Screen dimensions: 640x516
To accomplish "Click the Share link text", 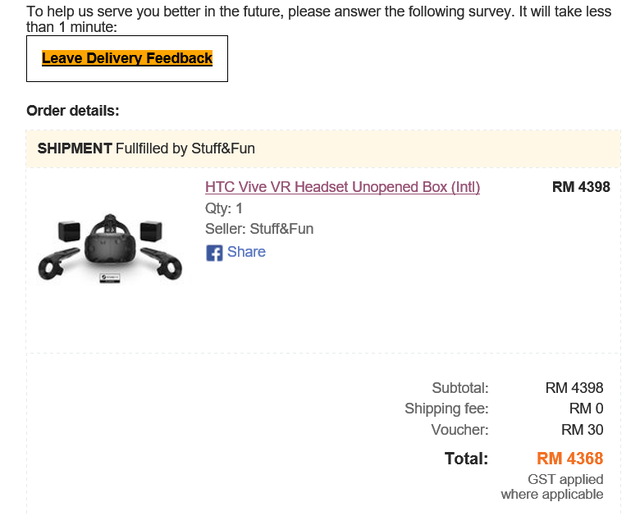I will pos(246,252).
